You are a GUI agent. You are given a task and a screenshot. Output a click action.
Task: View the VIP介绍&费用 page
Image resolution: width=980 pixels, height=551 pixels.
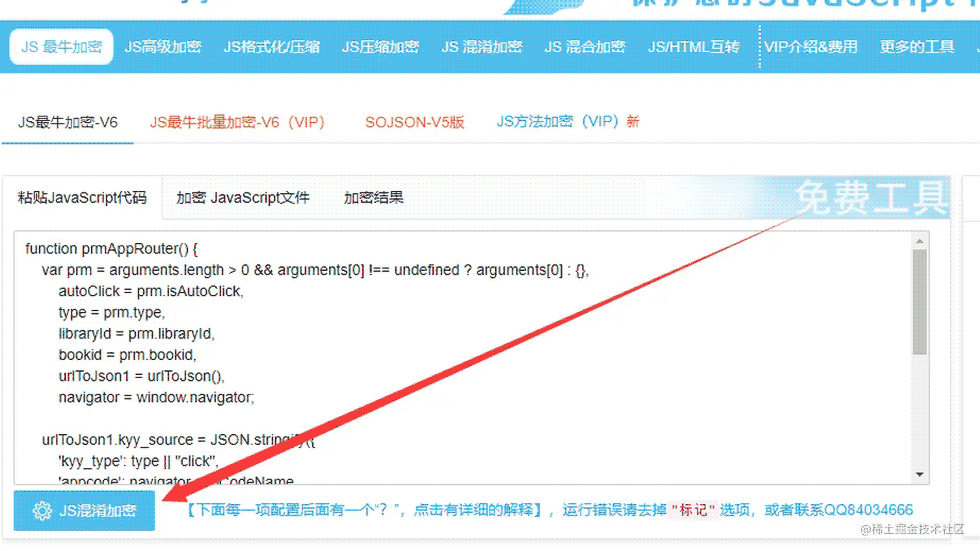[x=812, y=46]
